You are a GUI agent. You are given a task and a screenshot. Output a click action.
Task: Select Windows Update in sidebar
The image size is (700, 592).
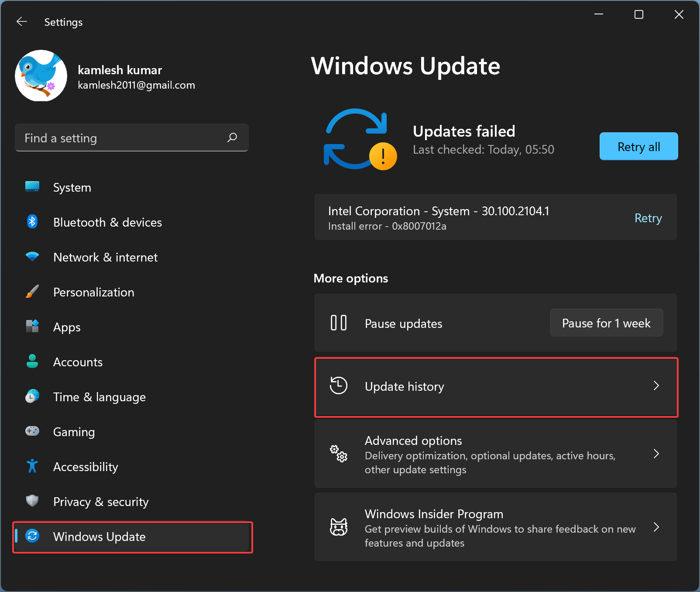point(132,537)
